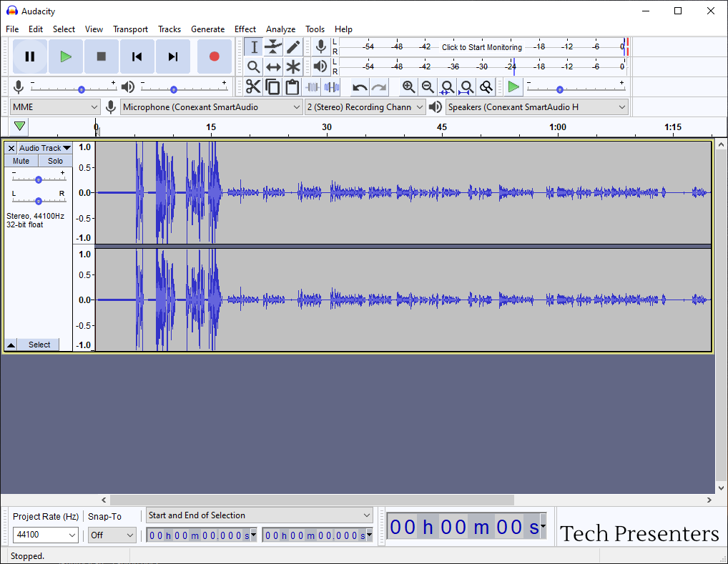Toggle Mute on the Audio Track
The width and height of the screenshot is (728, 564).
[x=21, y=161]
